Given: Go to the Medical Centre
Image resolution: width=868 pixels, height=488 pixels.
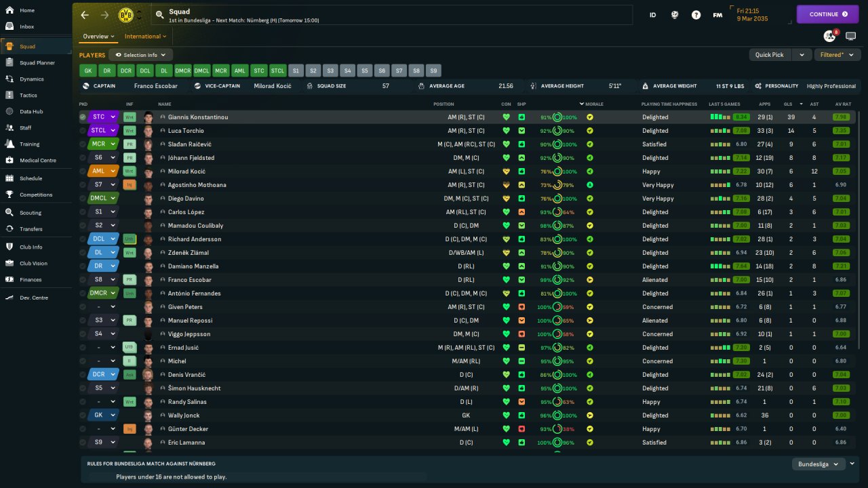Looking at the screenshot, I should 37,161.
